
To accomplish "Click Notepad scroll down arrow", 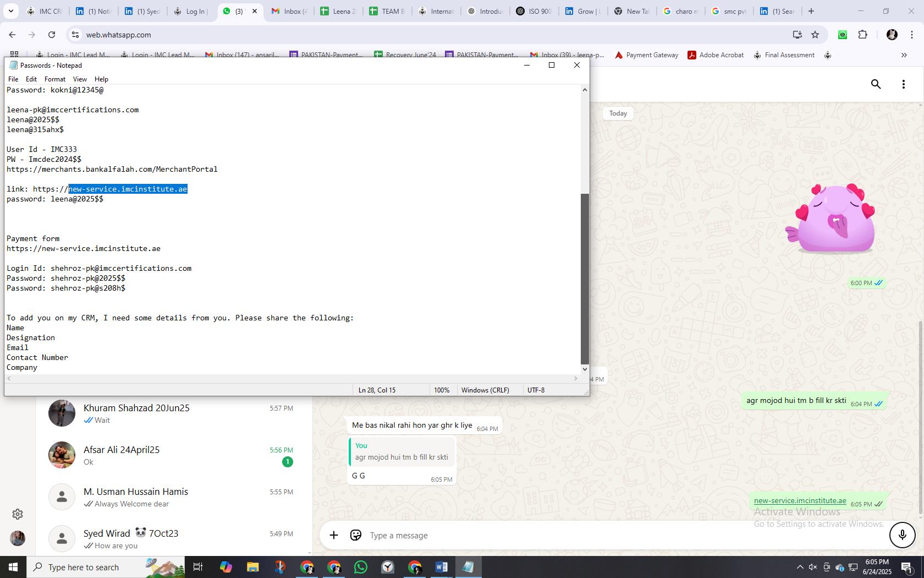I will tap(585, 369).
